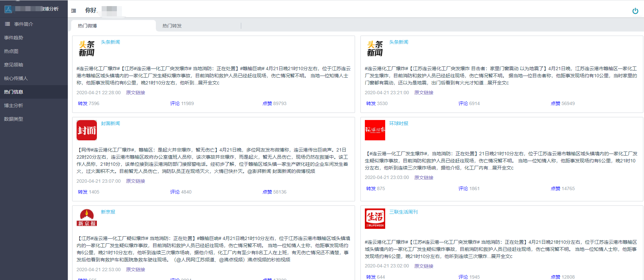Open 核心传播人 sidebar entry

tap(16, 78)
